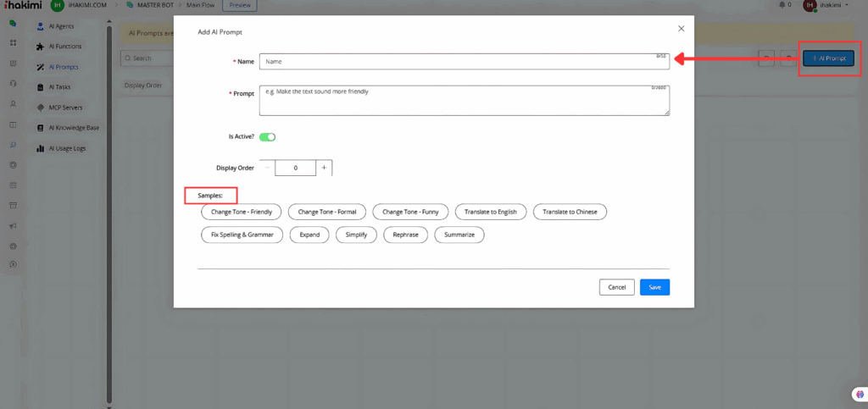Open the grid dashboard icon in left rail
Image resolution: width=868 pixels, height=409 pixels.
(x=13, y=42)
